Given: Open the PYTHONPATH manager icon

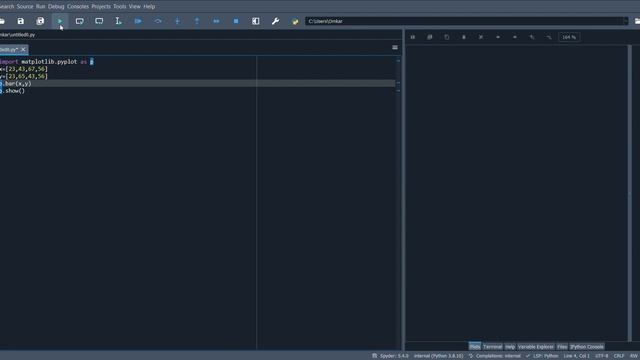Looking at the screenshot, I should point(295,21).
